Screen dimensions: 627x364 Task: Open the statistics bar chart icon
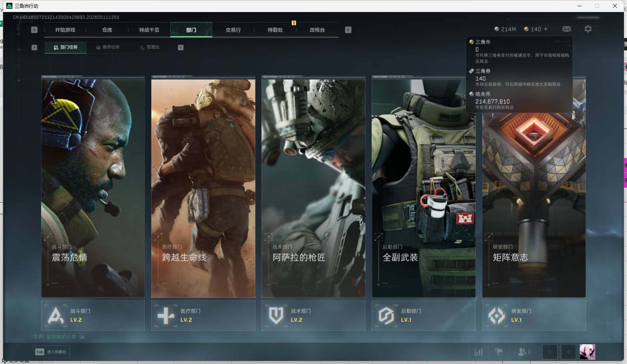coord(479,352)
